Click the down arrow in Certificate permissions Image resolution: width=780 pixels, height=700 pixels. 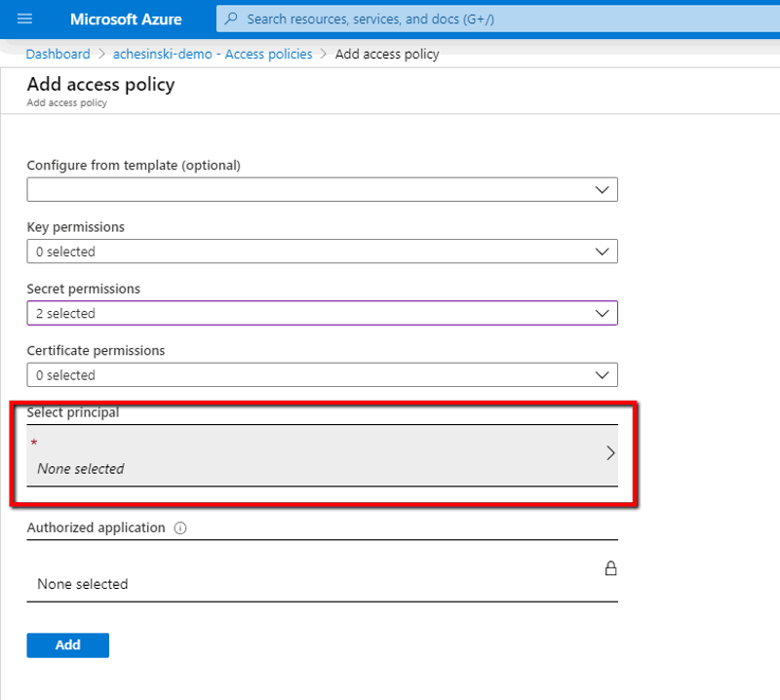602,375
